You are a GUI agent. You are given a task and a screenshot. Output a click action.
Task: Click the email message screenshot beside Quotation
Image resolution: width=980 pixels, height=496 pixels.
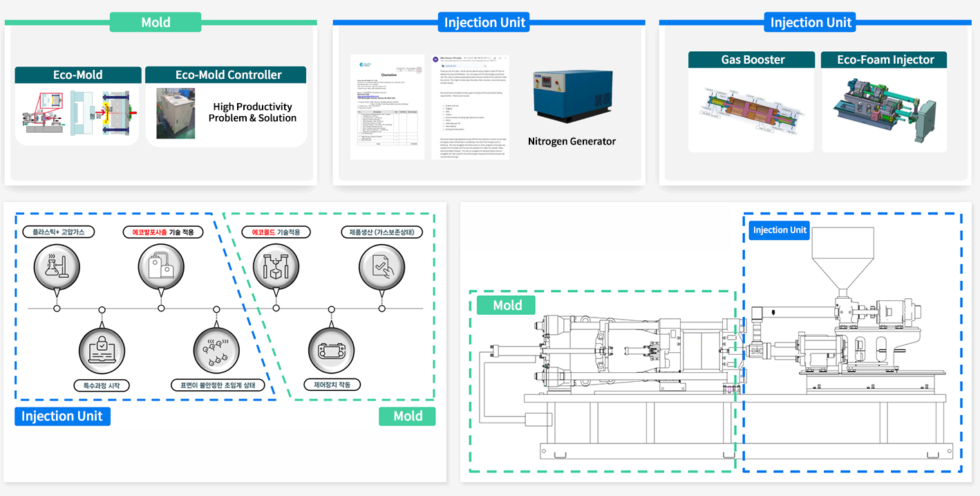(x=469, y=107)
